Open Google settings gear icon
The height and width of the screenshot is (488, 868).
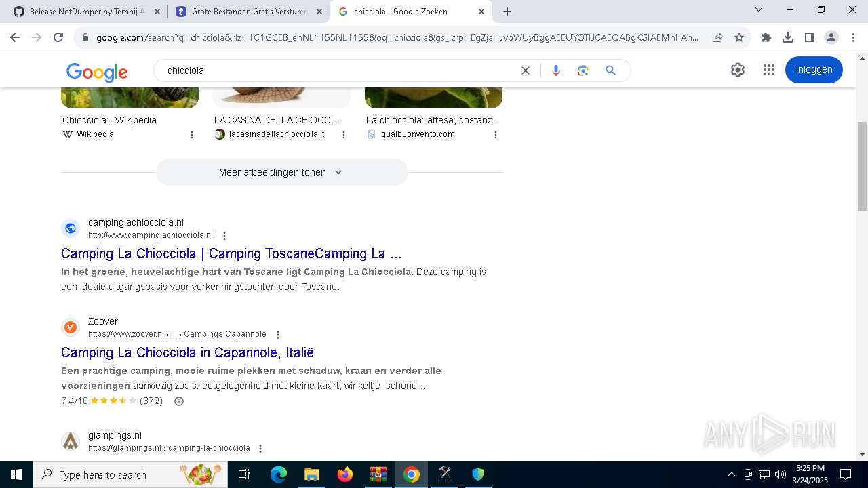(738, 70)
